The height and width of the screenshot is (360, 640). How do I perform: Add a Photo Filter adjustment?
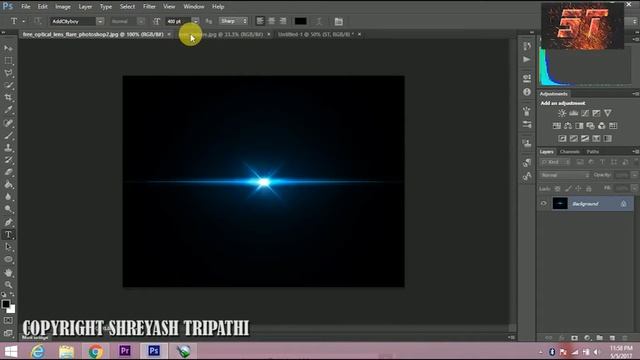coord(590,126)
